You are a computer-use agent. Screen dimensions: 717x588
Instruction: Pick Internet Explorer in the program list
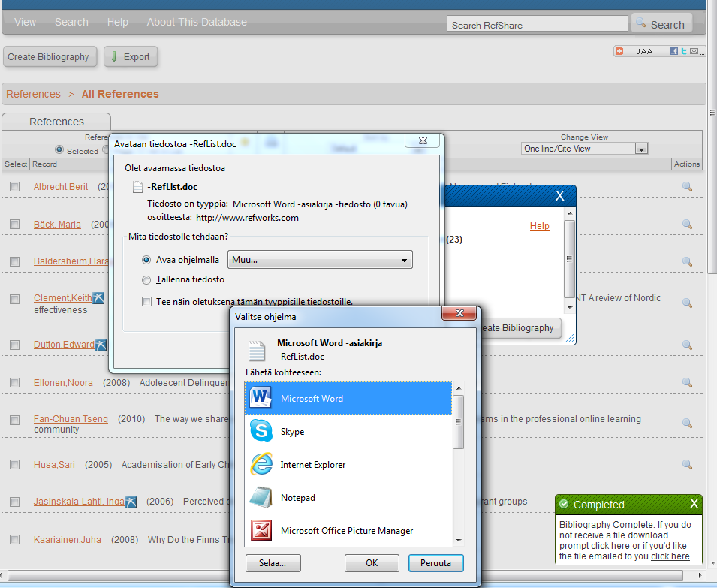(348, 465)
